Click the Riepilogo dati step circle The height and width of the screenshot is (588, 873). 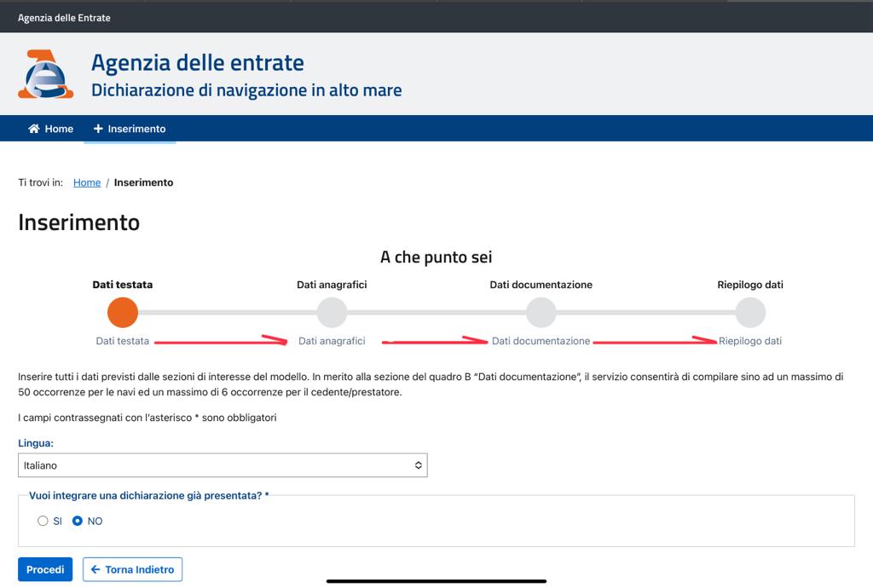750,313
